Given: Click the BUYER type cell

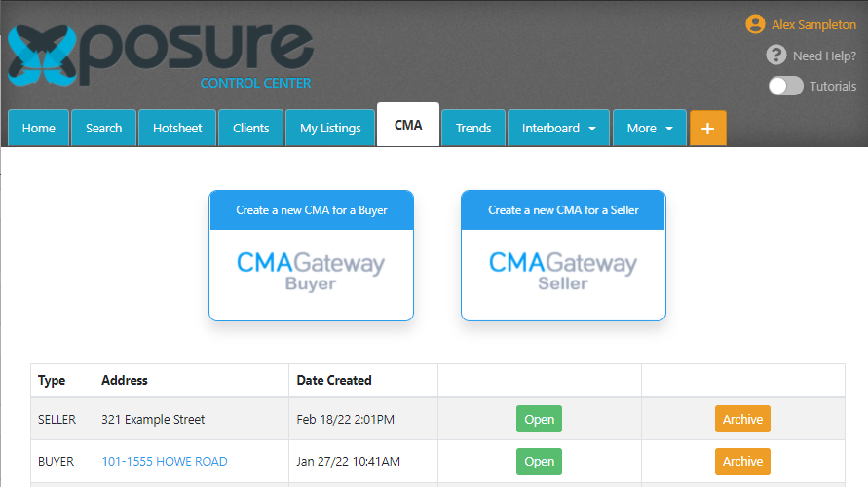Looking at the screenshot, I should (62, 461).
